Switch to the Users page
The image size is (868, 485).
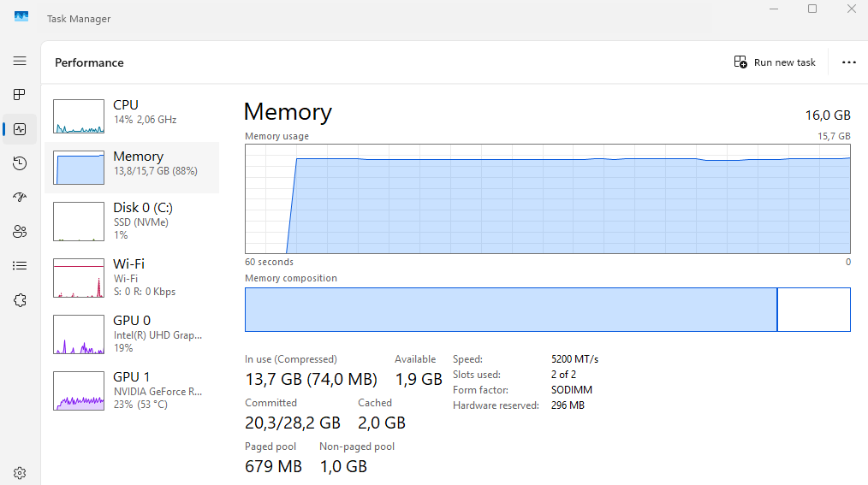click(20, 232)
